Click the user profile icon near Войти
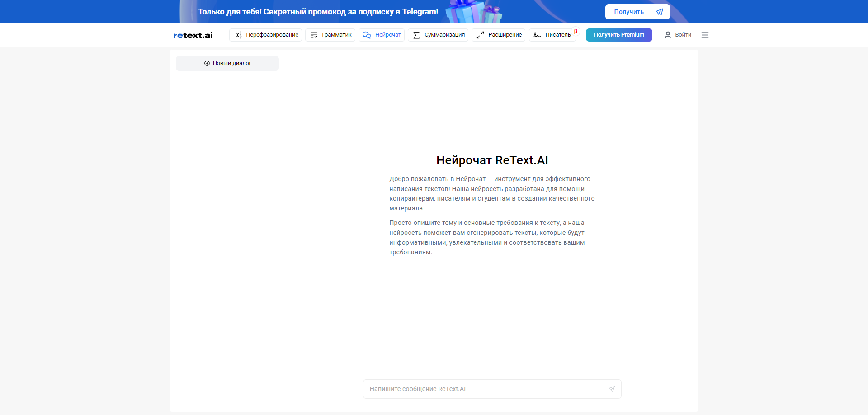Screen dimensions: 868x415 click(x=668, y=35)
